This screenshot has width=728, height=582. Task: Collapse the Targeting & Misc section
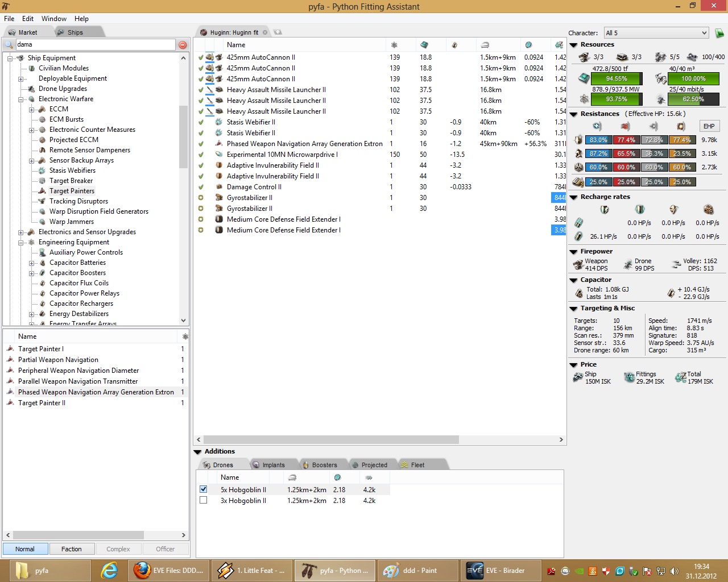pos(573,309)
